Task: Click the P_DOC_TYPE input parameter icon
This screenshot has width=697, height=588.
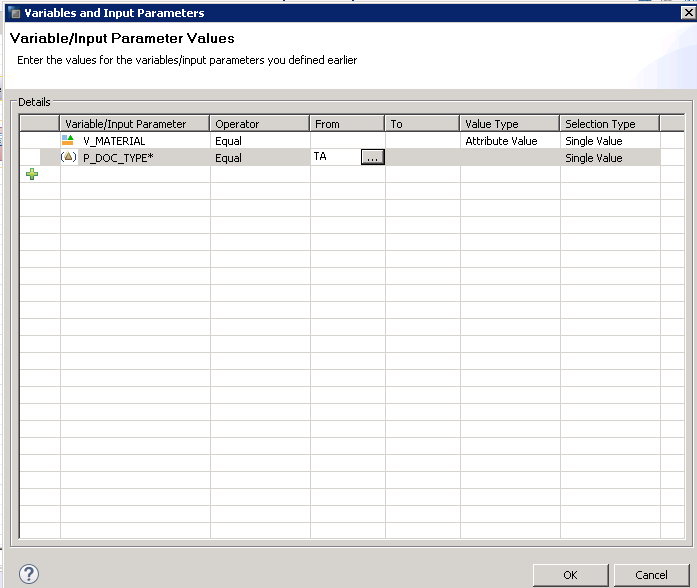Action: pyautogui.click(x=68, y=157)
